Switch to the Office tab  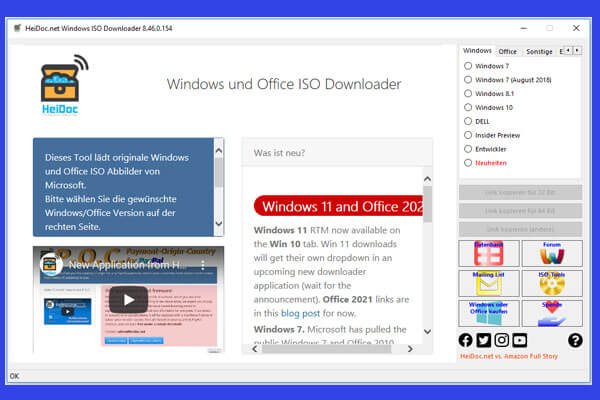click(507, 51)
